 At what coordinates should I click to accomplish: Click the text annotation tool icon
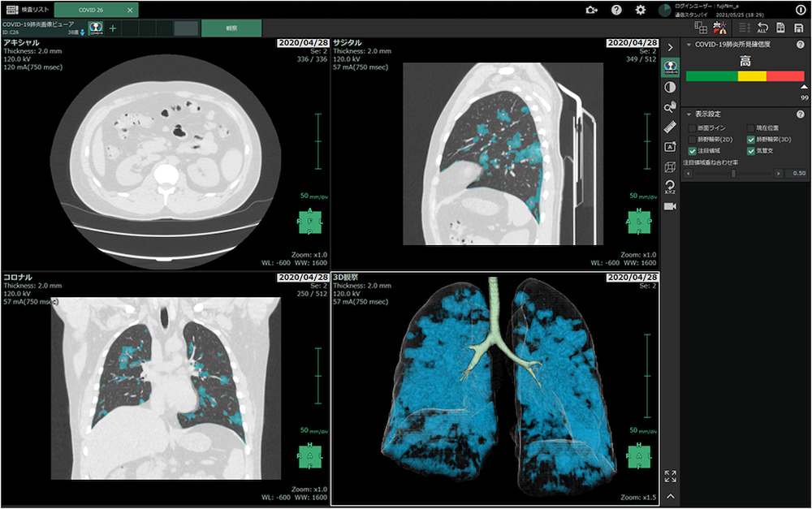(x=671, y=147)
